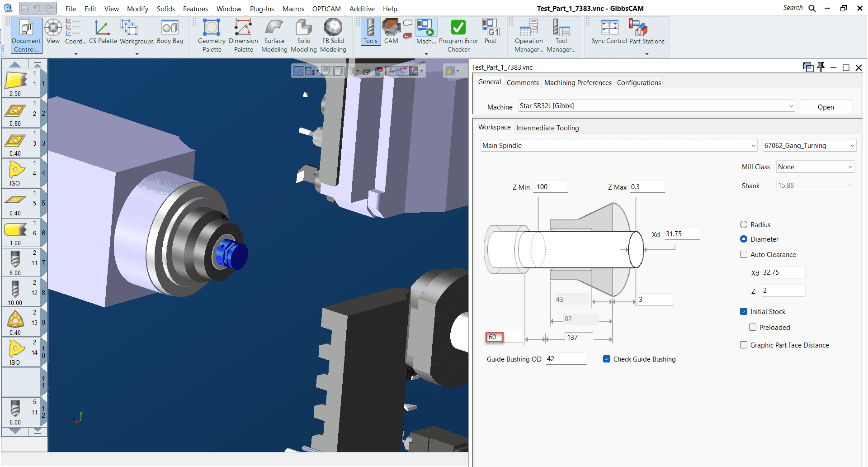868x467 pixels.
Task: Open the Additive menu
Action: (362, 9)
